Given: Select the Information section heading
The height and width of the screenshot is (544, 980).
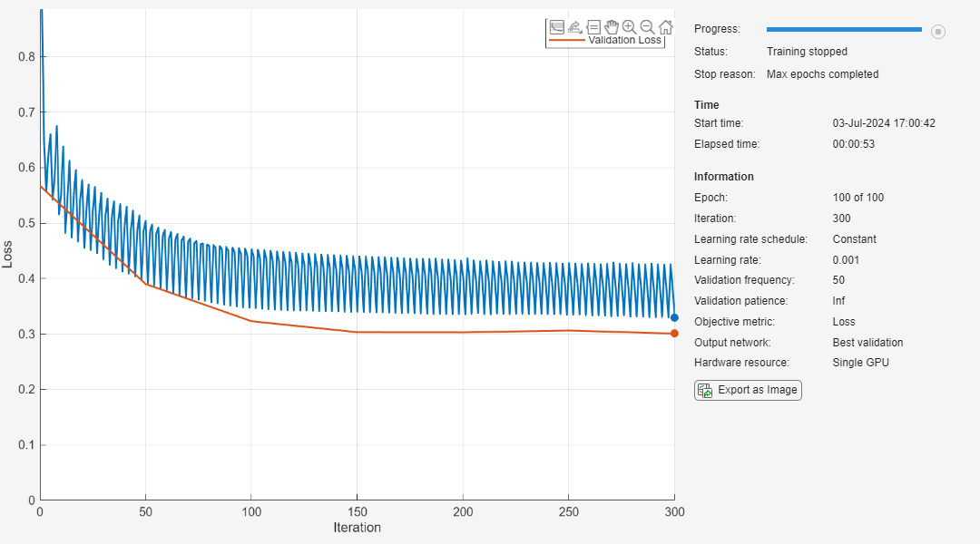Looking at the screenshot, I should pos(723,177).
